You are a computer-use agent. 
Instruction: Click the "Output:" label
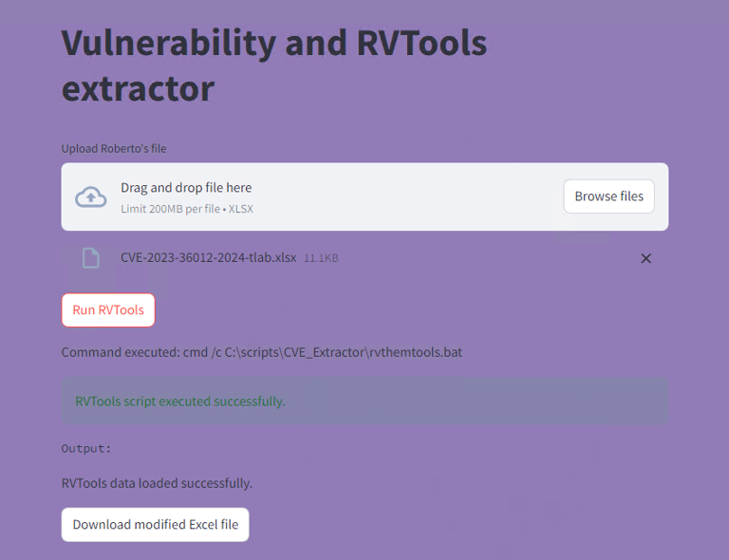(86, 448)
